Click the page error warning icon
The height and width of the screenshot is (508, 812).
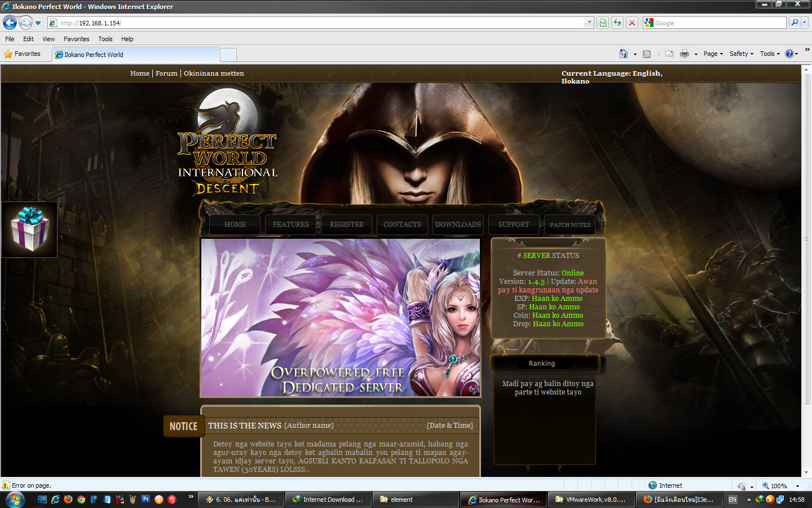6,485
